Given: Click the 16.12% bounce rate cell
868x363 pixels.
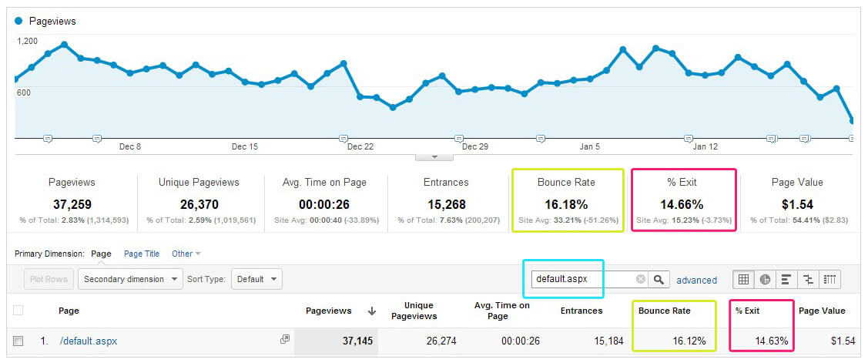Looking at the screenshot, I should (x=689, y=341).
